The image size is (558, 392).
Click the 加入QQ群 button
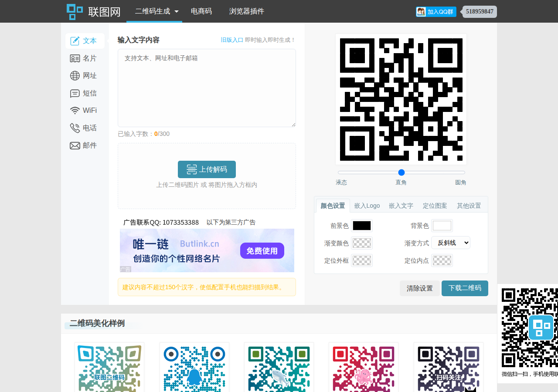point(436,12)
